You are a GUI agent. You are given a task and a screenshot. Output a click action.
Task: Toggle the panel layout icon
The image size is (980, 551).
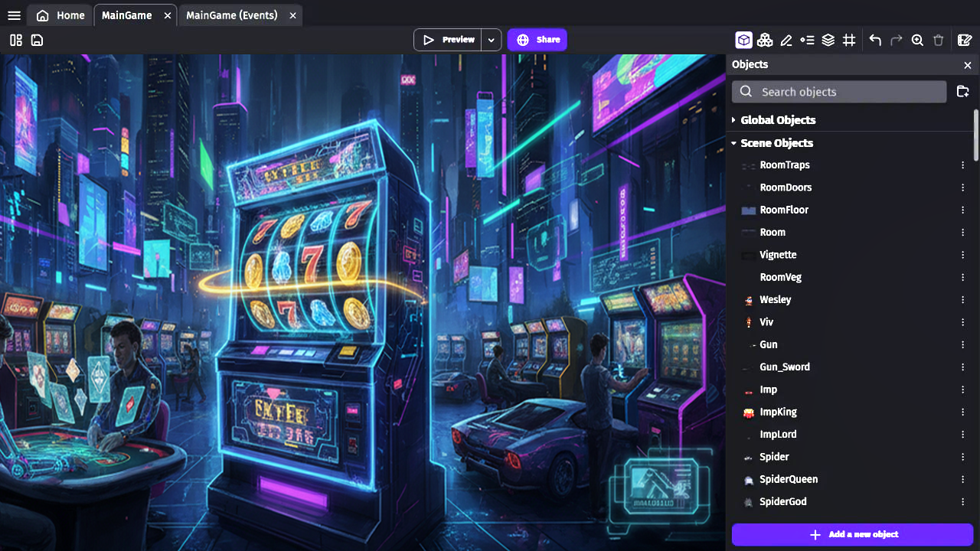click(16, 40)
